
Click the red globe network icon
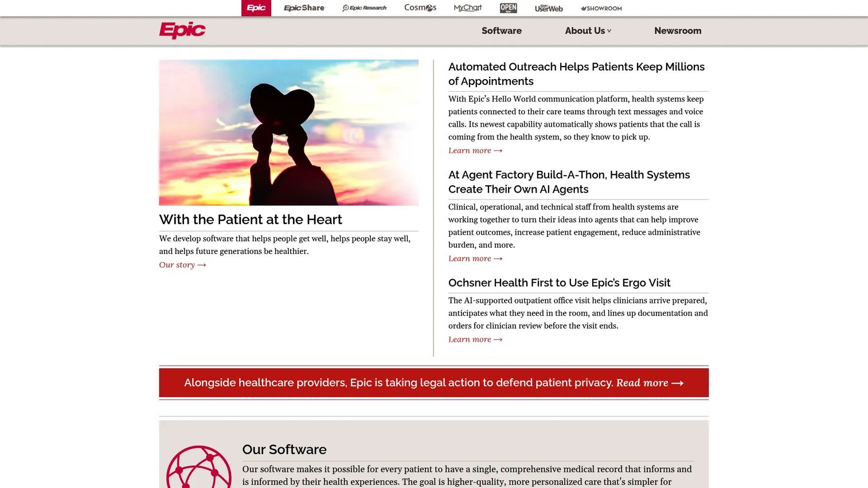click(x=199, y=467)
